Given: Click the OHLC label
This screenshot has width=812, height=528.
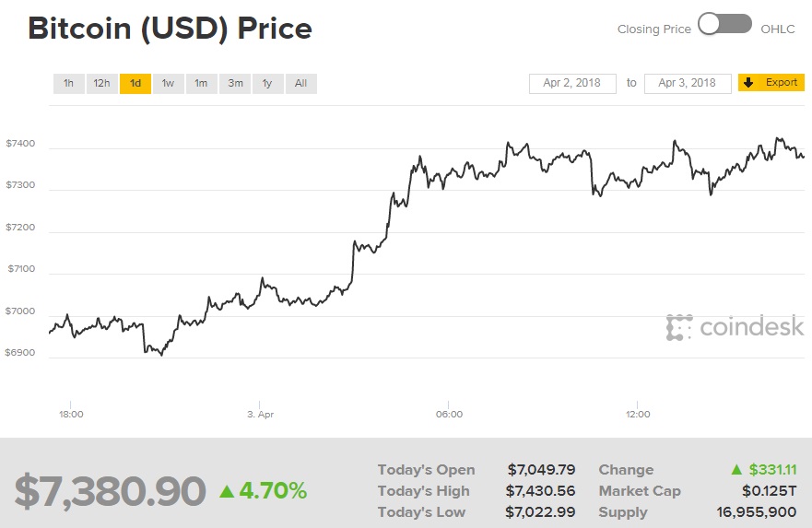Looking at the screenshot, I should coord(777,29).
